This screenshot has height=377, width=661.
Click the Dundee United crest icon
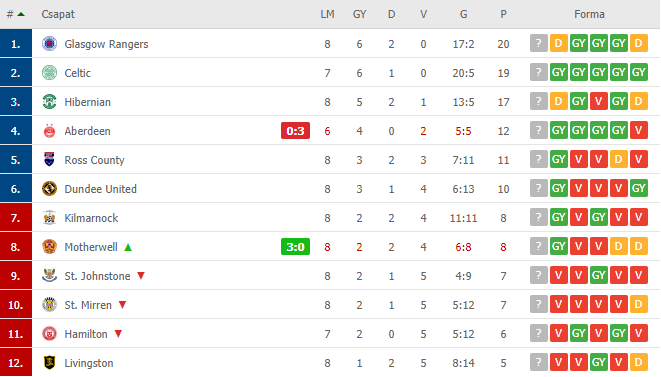click(49, 188)
